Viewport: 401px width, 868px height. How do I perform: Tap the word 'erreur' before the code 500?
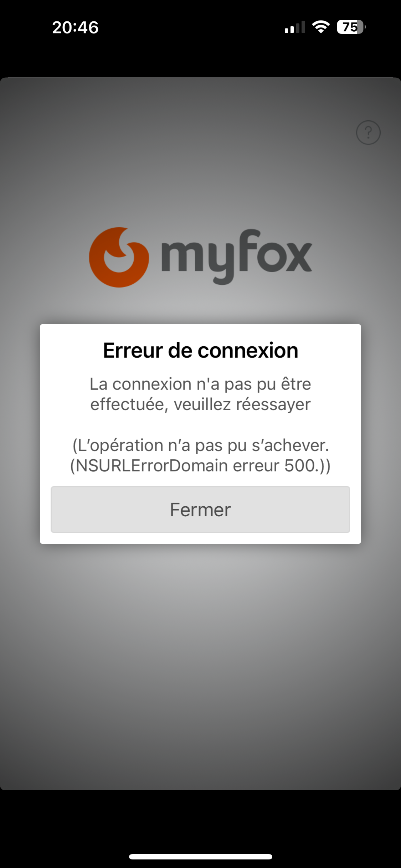(256, 466)
